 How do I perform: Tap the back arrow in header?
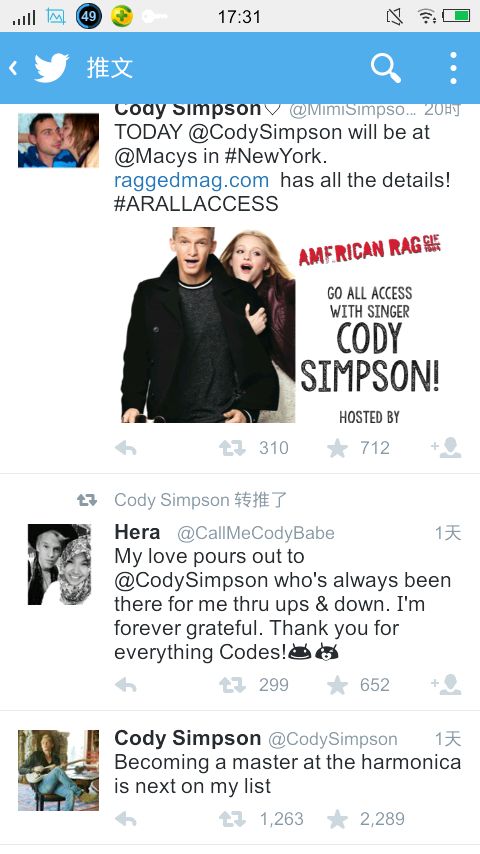tap(13, 68)
